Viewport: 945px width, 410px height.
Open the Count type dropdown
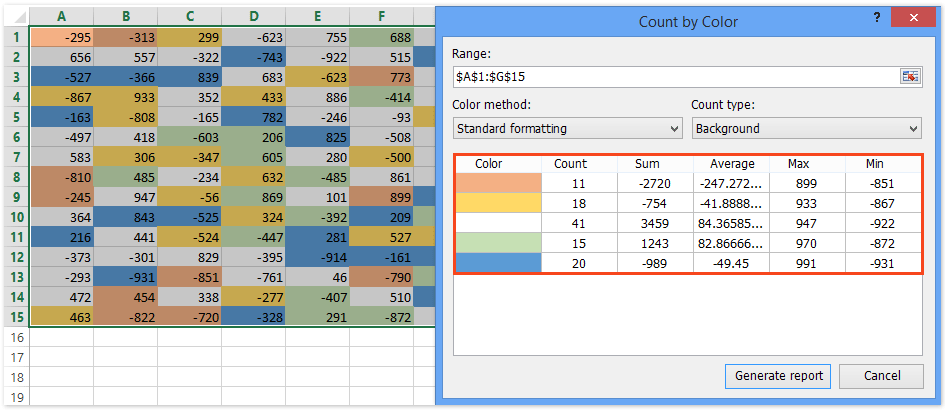tap(806, 128)
